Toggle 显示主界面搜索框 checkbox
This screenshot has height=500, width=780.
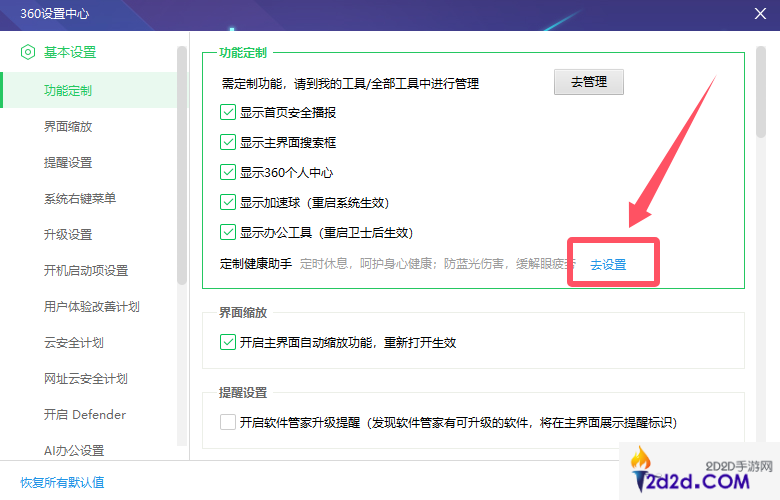(227, 143)
